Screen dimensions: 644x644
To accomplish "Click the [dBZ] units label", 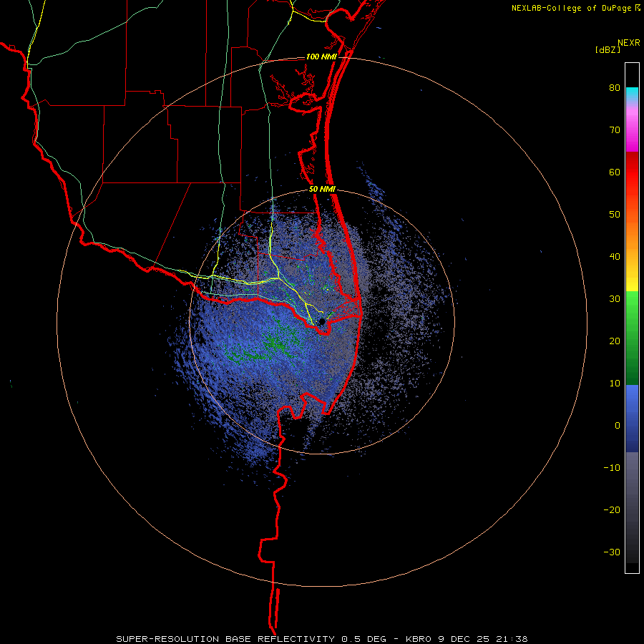I will (x=608, y=50).
